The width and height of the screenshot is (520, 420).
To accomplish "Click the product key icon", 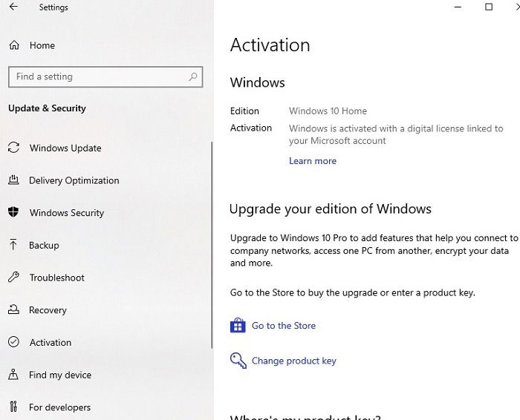I will click(238, 361).
